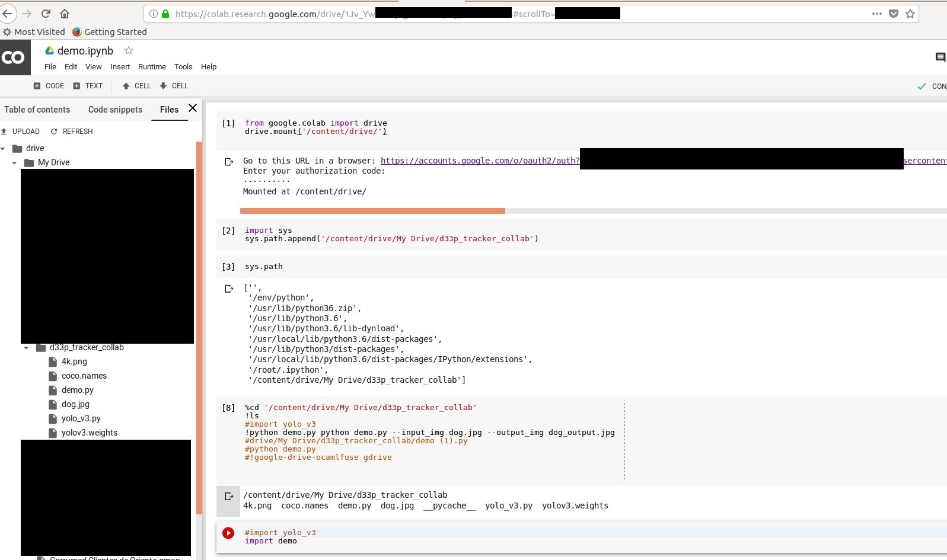Click the browser URL address field
947x560 pixels.
tap(531, 14)
